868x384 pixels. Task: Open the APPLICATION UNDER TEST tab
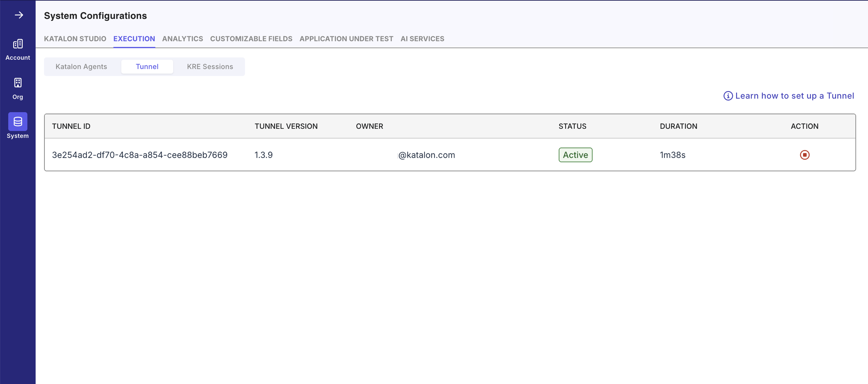(x=346, y=39)
